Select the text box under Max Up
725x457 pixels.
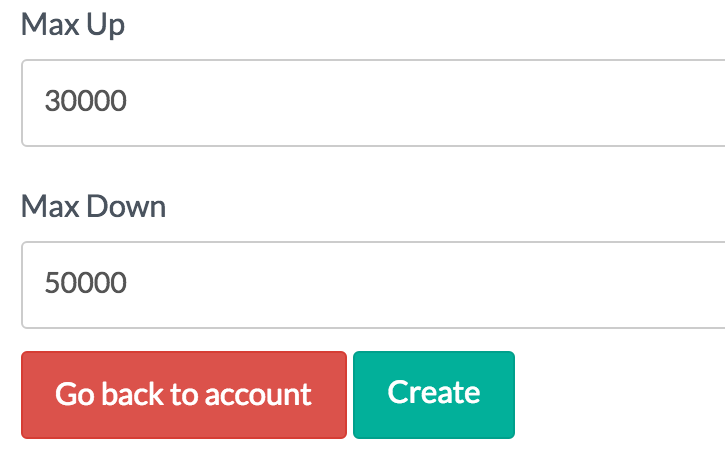[x=372, y=102]
